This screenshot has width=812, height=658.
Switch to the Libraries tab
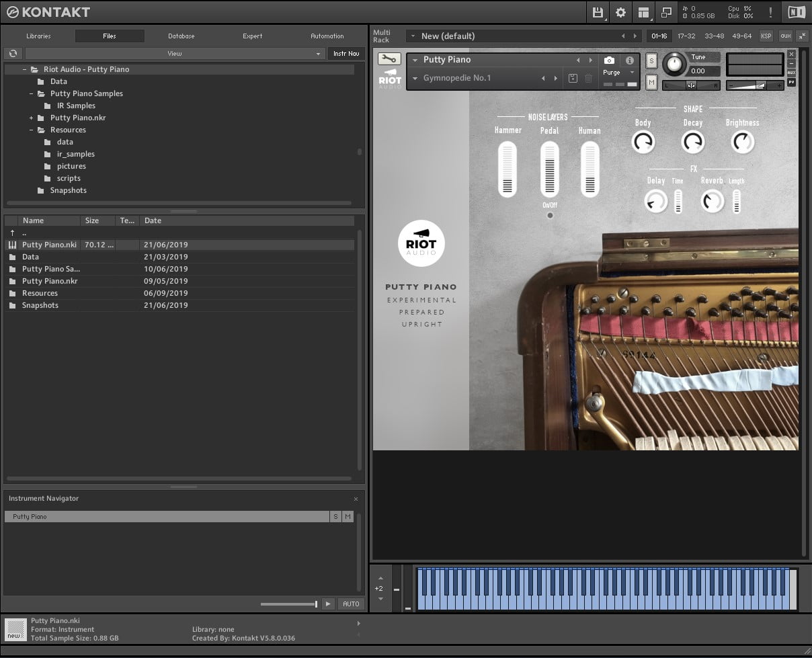tap(38, 36)
